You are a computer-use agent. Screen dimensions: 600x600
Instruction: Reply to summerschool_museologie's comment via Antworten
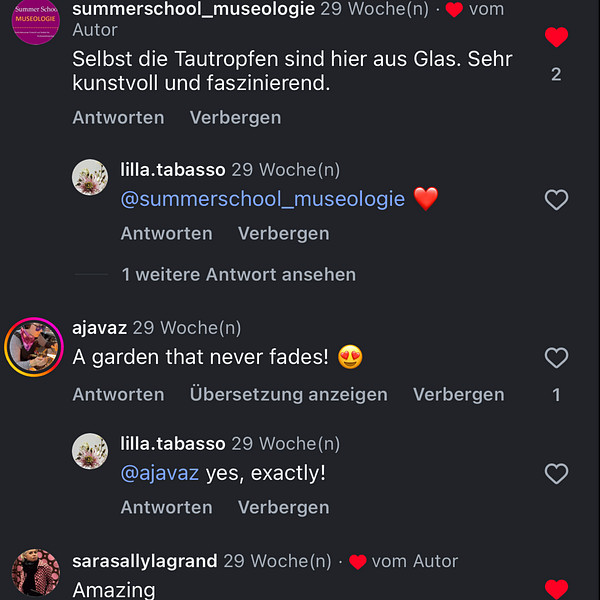pos(118,117)
